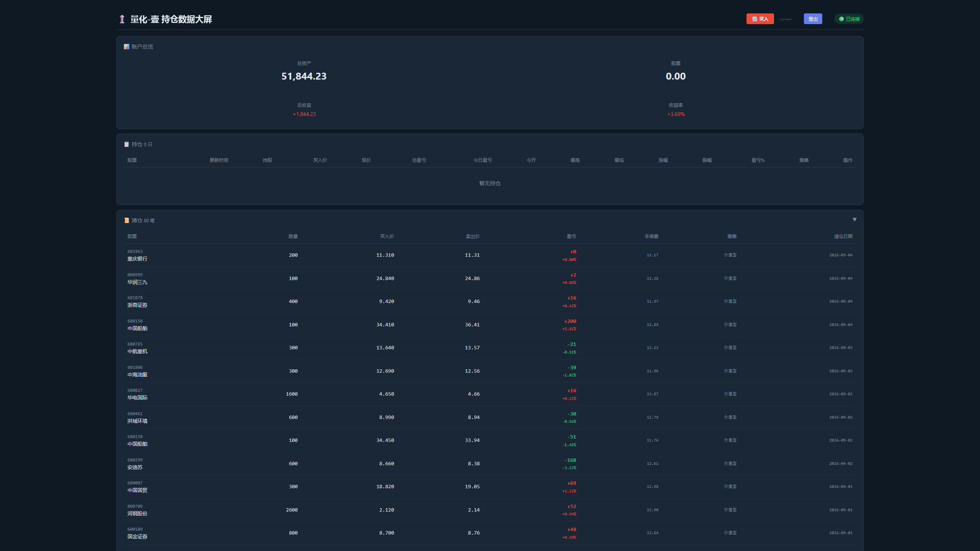Click the 收益率 value +3.69%

pyautogui.click(x=676, y=114)
